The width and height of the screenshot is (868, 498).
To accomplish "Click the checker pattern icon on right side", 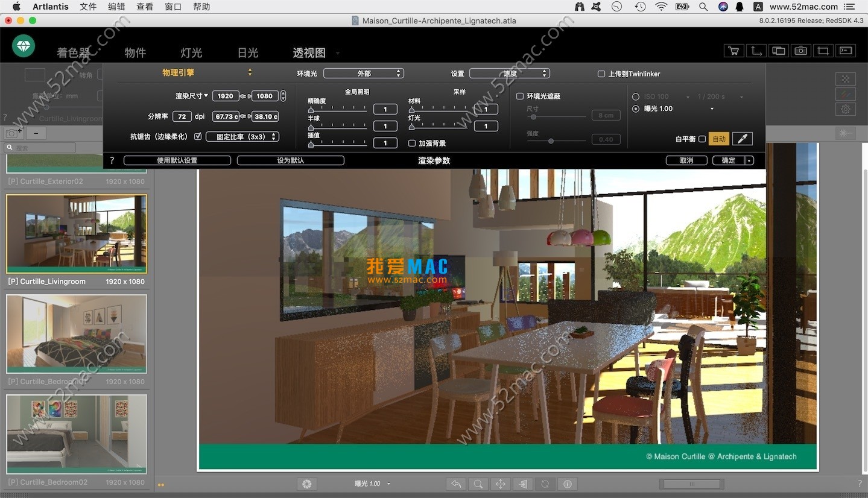I will (846, 79).
